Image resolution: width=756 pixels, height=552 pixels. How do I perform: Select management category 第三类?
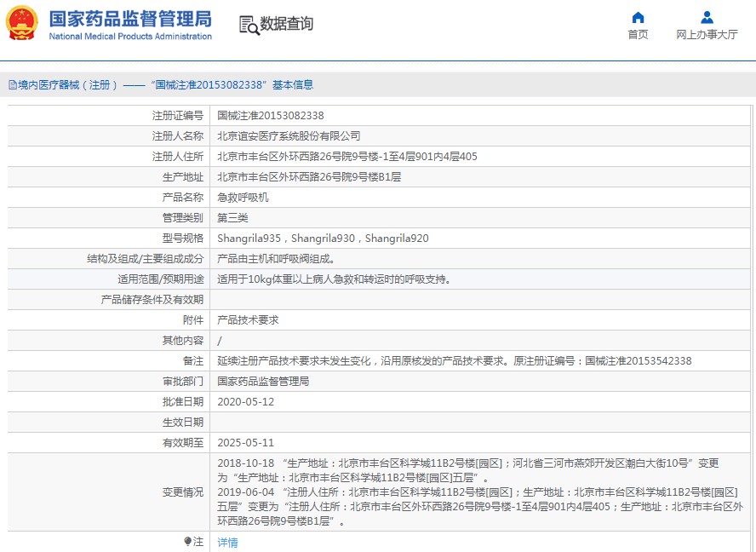pyautogui.click(x=233, y=217)
